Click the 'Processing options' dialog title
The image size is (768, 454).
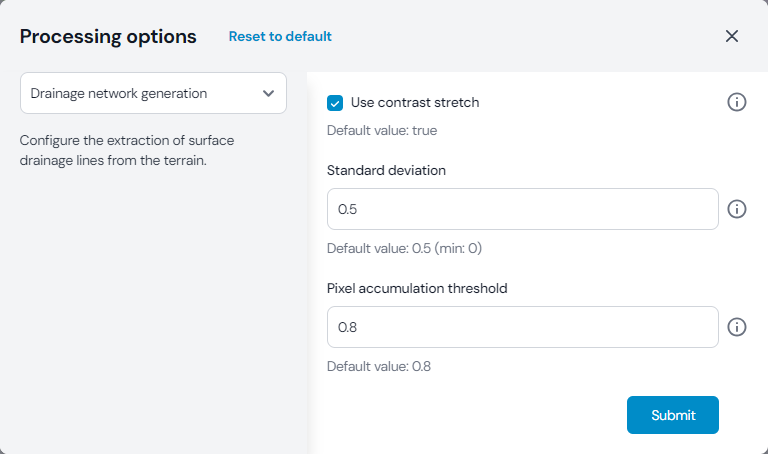tap(108, 37)
